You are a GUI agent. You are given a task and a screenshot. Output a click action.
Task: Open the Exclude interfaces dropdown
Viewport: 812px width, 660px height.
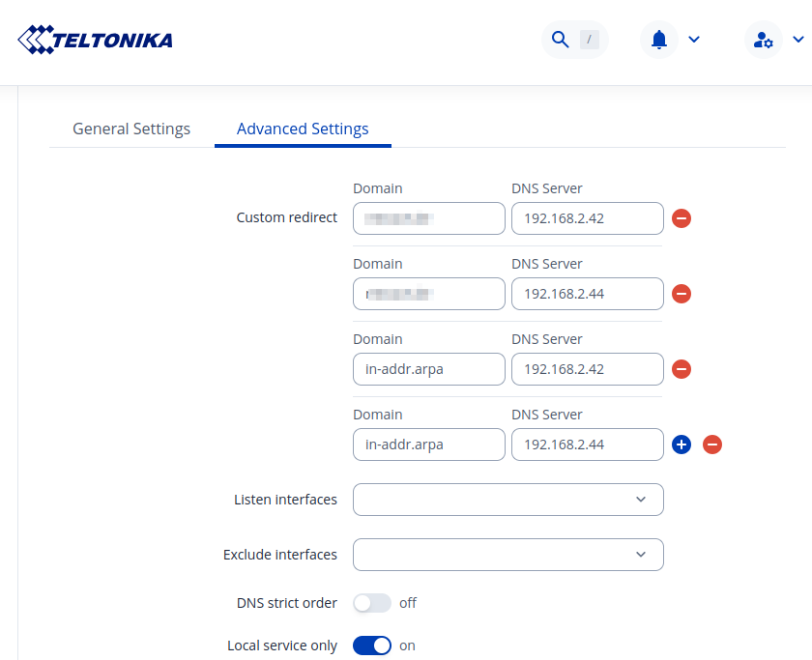(x=508, y=555)
